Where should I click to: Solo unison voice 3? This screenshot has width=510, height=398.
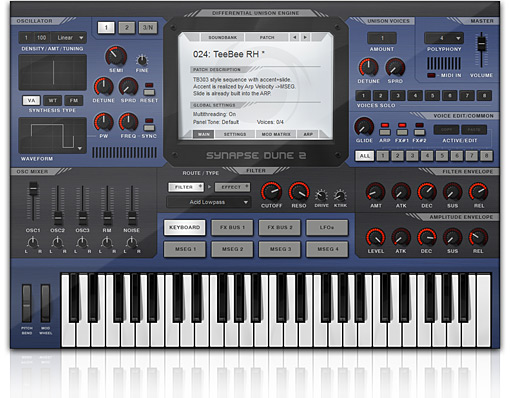click(x=398, y=96)
